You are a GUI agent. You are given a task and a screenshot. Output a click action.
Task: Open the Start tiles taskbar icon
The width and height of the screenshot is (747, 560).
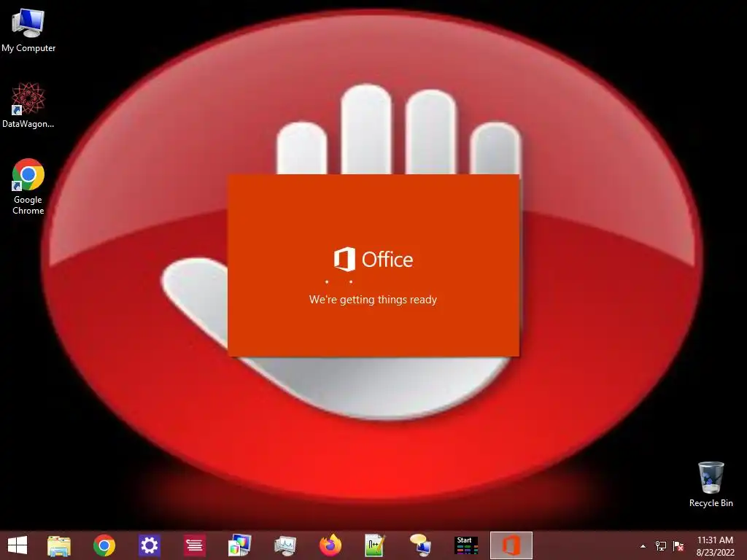(x=466, y=545)
